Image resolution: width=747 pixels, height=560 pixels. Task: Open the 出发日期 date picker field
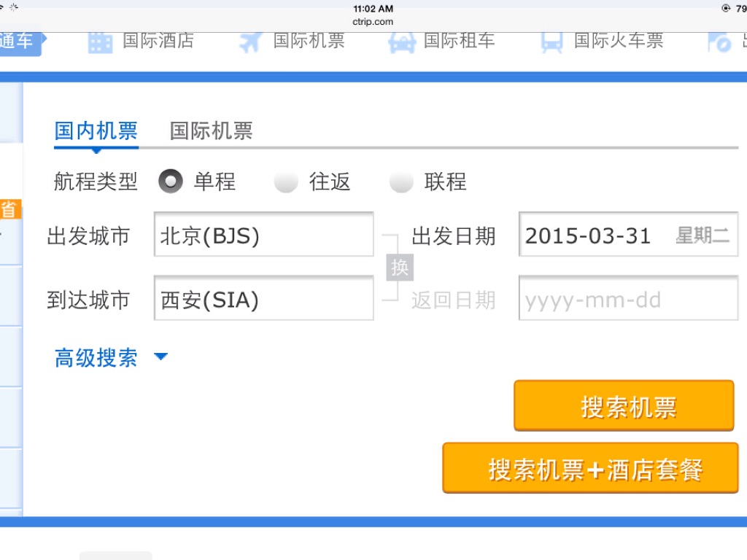[628, 236]
